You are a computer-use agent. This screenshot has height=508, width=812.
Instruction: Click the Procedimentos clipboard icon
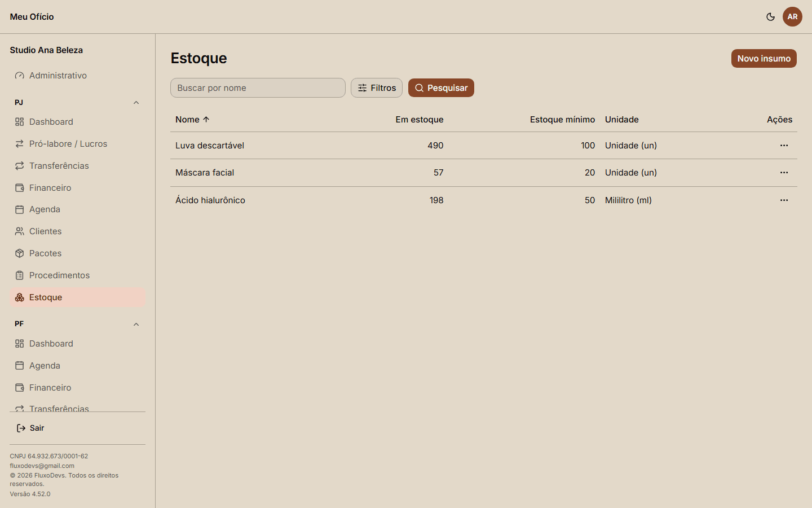[20, 275]
